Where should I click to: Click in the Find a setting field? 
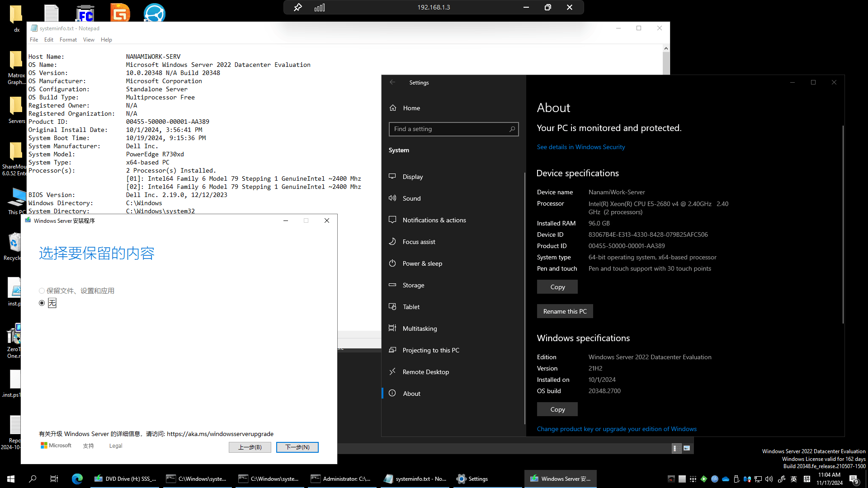(448, 129)
